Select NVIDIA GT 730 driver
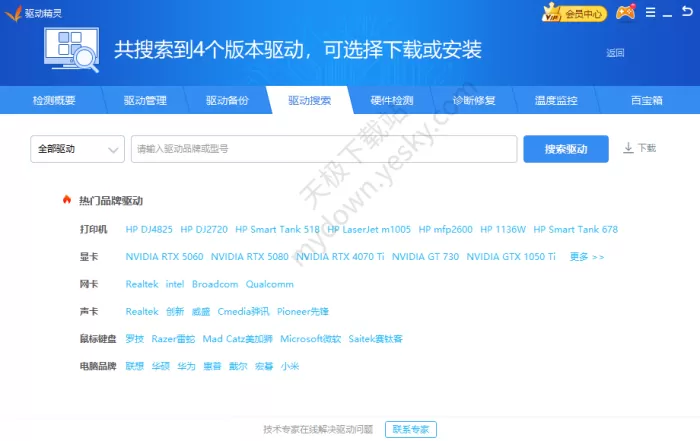The width and height of the screenshot is (700, 441). click(425, 257)
